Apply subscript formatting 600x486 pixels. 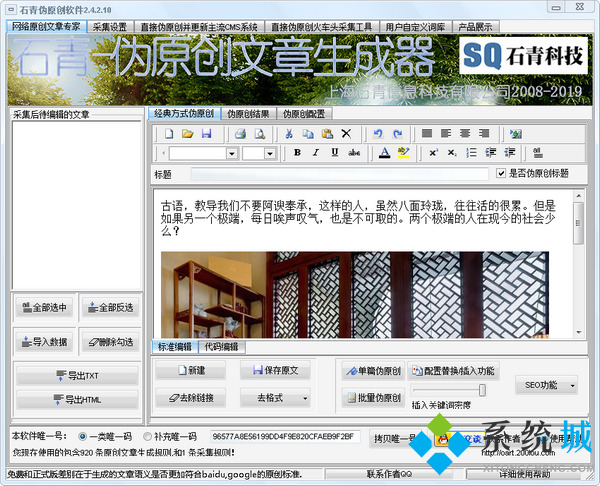pyautogui.click(x=452, y=153)
